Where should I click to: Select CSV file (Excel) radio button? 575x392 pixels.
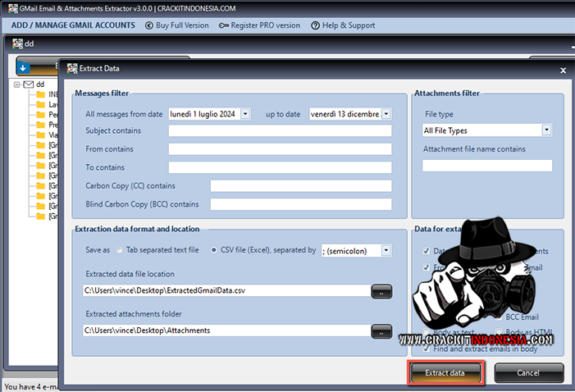coord(215,250)
